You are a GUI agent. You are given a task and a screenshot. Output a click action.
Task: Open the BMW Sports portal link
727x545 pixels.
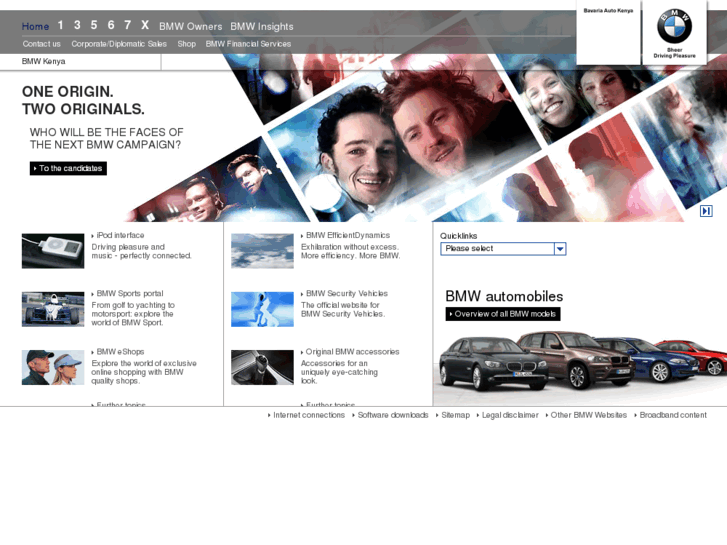coord(130,294)
